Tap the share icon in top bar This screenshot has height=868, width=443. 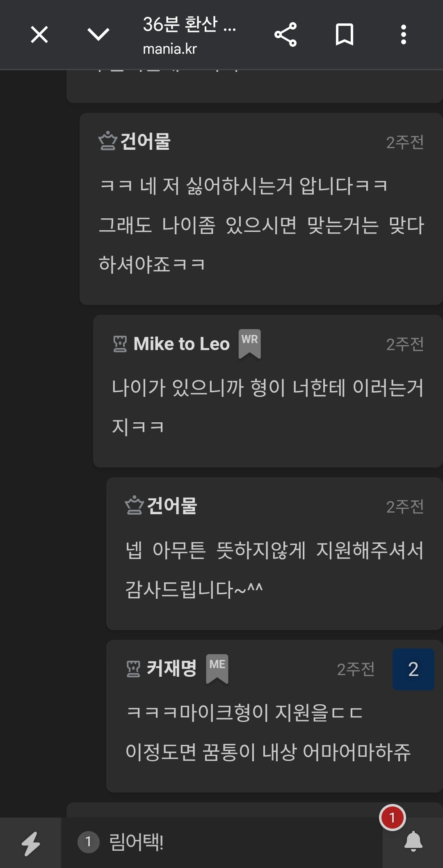285,34
